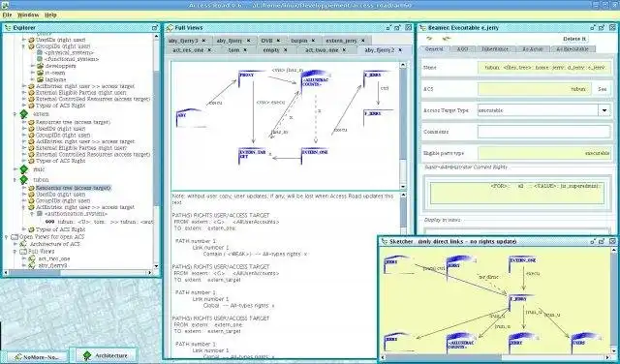The image size is (620, 364).
Task: Close the empty tab with its x
Action: [287, 50]
